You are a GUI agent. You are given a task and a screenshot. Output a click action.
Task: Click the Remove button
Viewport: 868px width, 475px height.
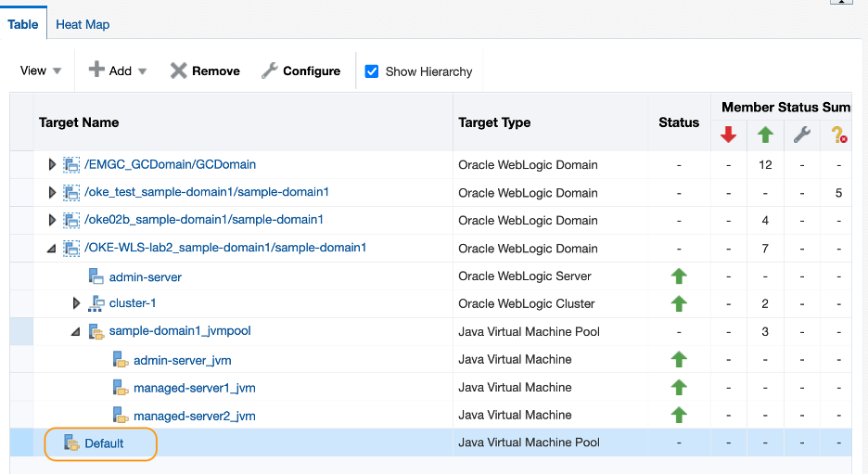pyautogui.click(x=205, y=71)
